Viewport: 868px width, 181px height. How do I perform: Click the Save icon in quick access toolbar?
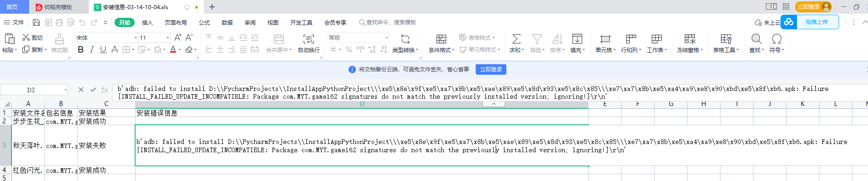pyautogui.click(x=36, y=22)
